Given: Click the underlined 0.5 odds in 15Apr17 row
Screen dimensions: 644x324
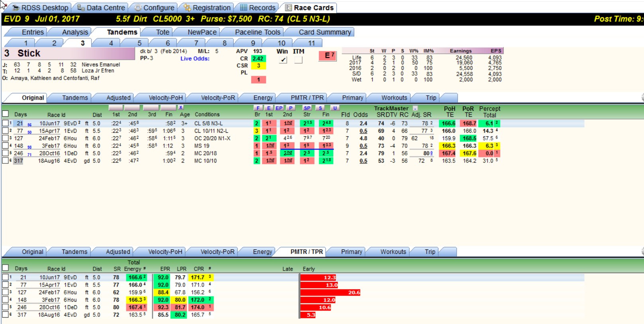Looking at the screenshot, I should tap(363, 131).
